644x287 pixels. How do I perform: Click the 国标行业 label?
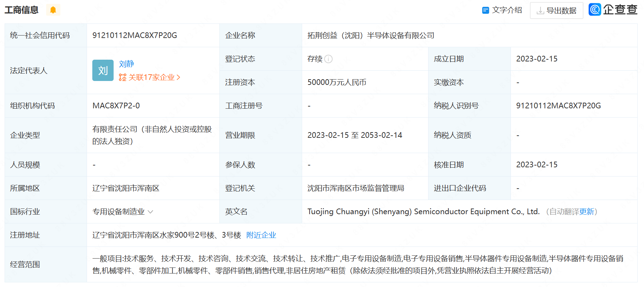point(25,212)
